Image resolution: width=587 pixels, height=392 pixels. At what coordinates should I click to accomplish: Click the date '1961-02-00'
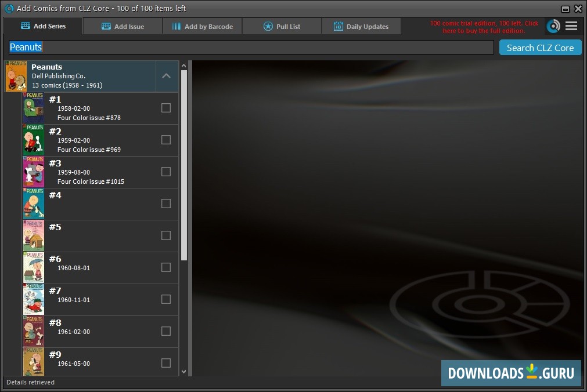tap(74, 332)
